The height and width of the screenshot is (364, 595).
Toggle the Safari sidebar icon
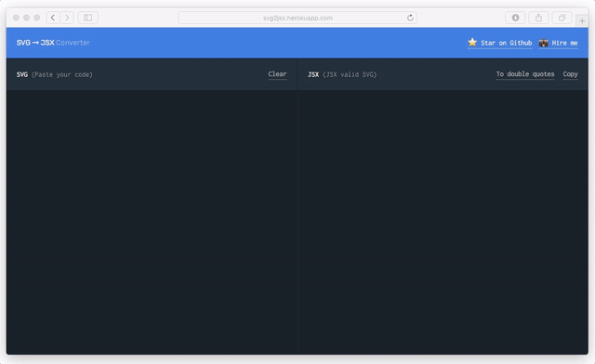88,18
